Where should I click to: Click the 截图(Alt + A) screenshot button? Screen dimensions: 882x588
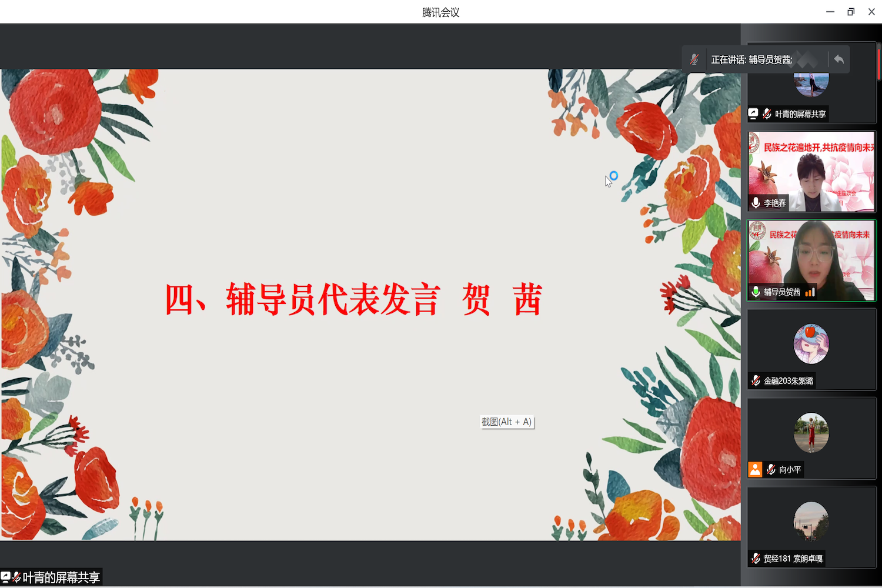(507, 422)
